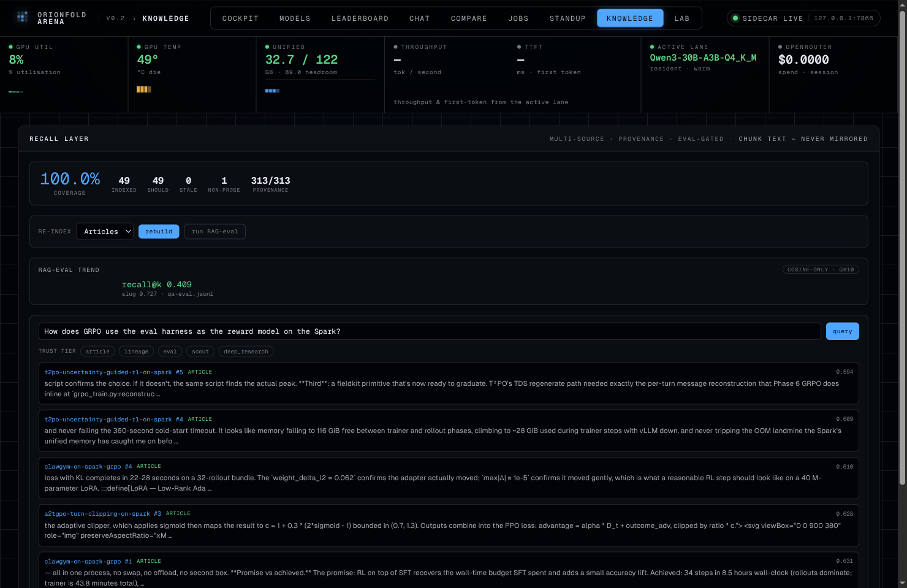The height and width of the screenshot is (588, 907).
Task: Click the 32.7 / 122 unified memory value
Action: tap(302, 59)
